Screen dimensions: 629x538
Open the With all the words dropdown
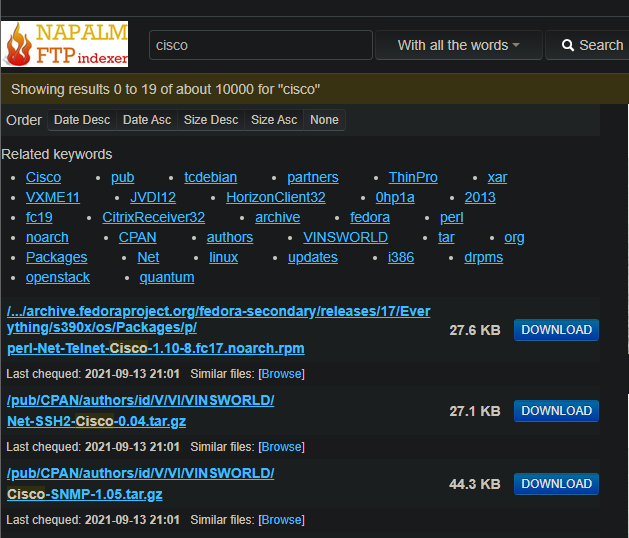click(459, 45)
